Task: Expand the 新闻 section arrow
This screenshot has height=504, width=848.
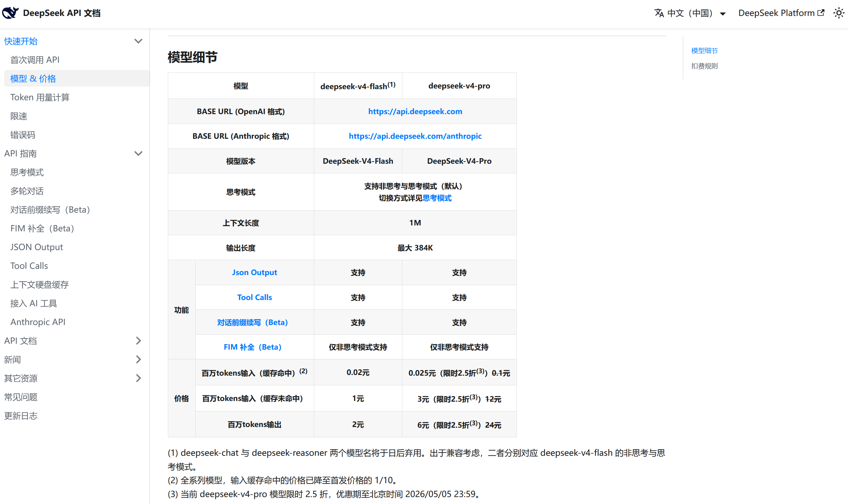Action: click(x=138, y=359)
